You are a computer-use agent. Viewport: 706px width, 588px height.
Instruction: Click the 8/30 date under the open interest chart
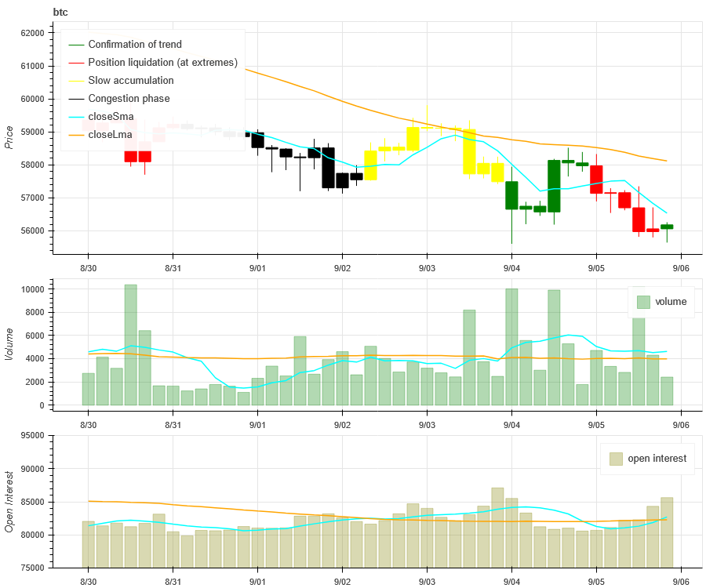pyautogui.click(x=88, y=582)
